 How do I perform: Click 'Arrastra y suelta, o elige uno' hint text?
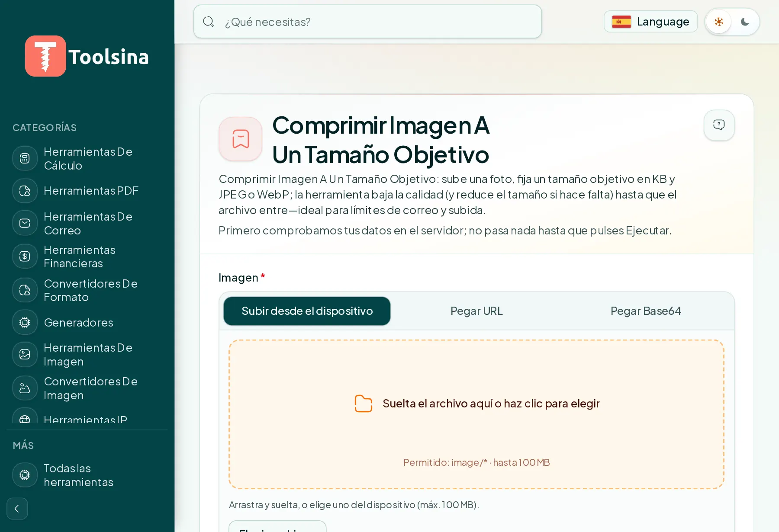click(x=354, y=505)
